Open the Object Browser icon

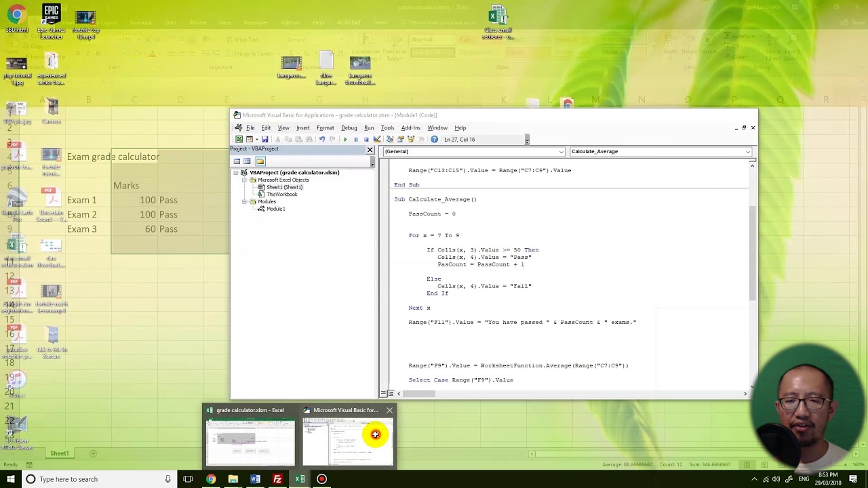411,140
